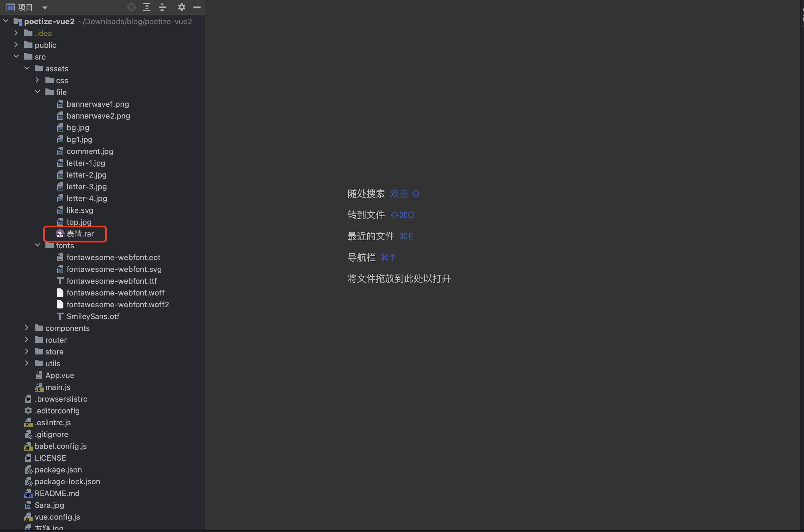Collapse the fonts folder
This screenshot has width=804, height=532.
coord(37,245)
